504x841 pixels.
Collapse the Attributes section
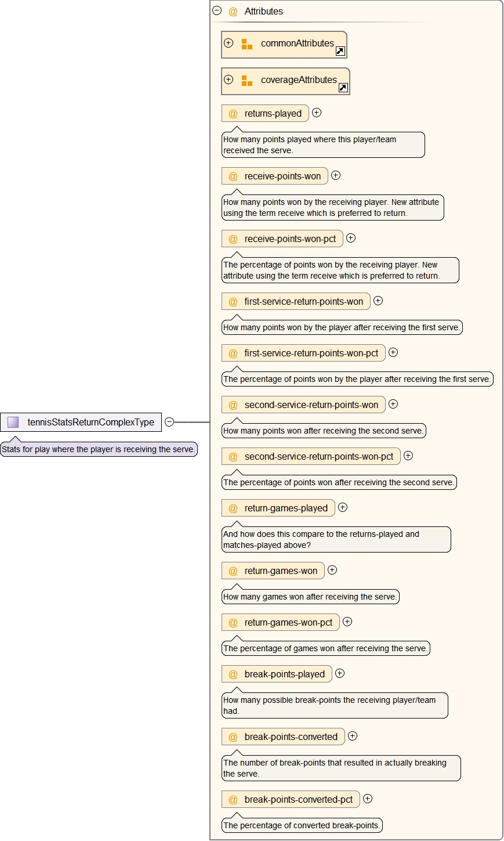tap(217, 10)
